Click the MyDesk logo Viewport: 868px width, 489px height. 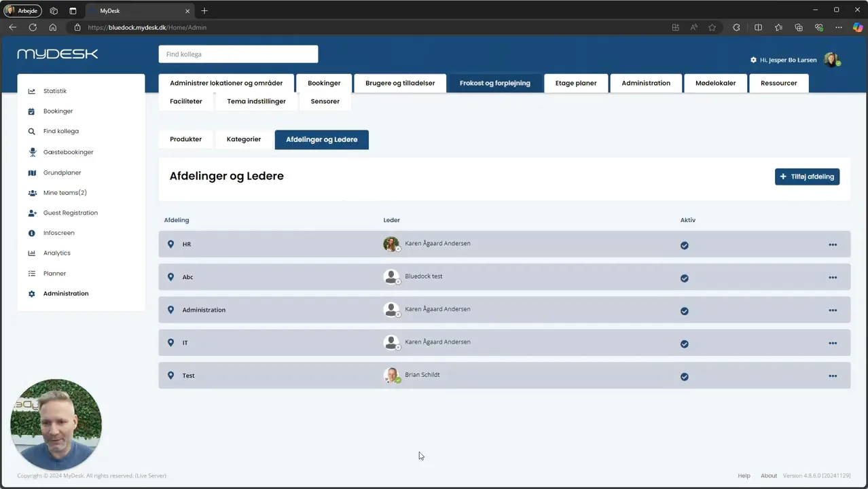coord(58,54)
